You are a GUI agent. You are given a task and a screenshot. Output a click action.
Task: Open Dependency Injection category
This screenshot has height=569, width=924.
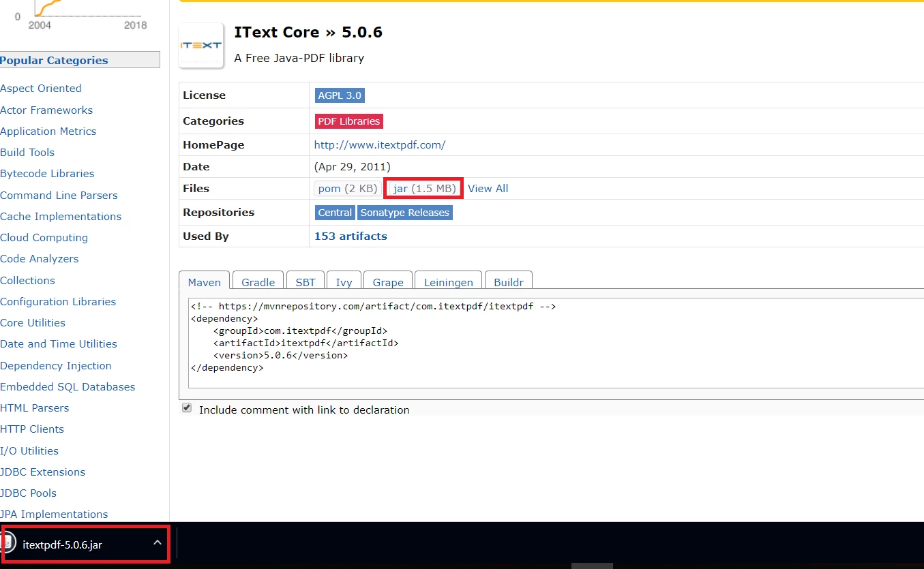click(56, 366)
